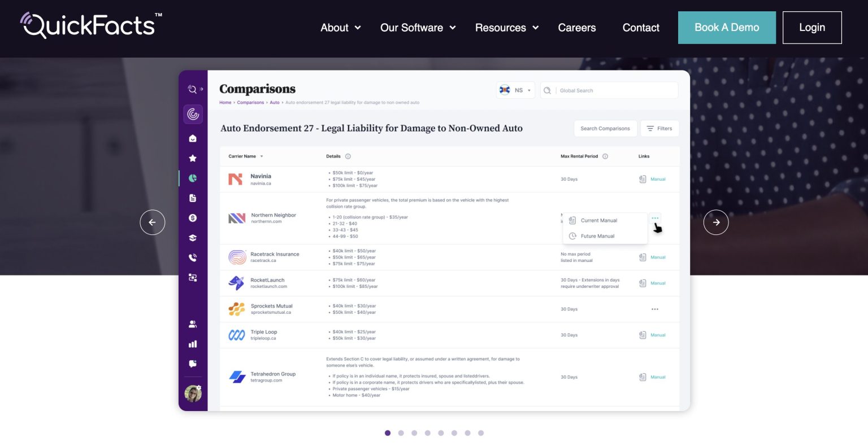Expand the Our Software dropdown
The image size is (868, 446).
click(418, 28)
